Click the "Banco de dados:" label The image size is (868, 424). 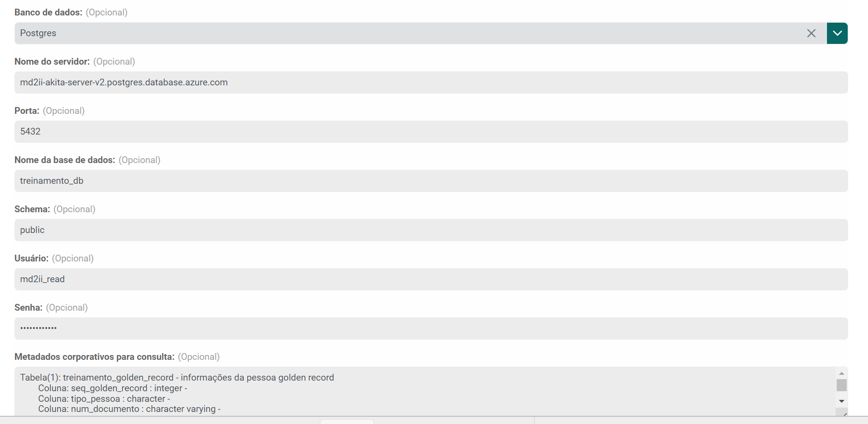[x=48, y=13]
